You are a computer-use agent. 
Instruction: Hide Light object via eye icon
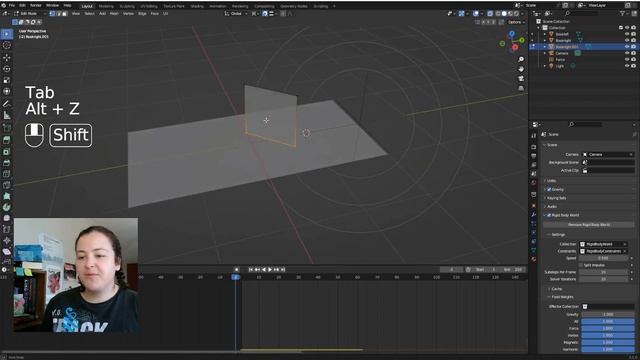627,66
